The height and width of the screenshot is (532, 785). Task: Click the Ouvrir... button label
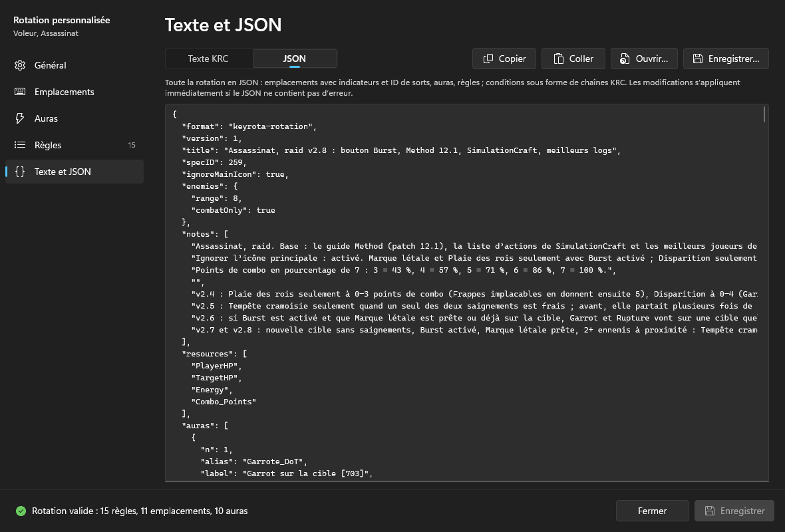click(x=652, y=59)
